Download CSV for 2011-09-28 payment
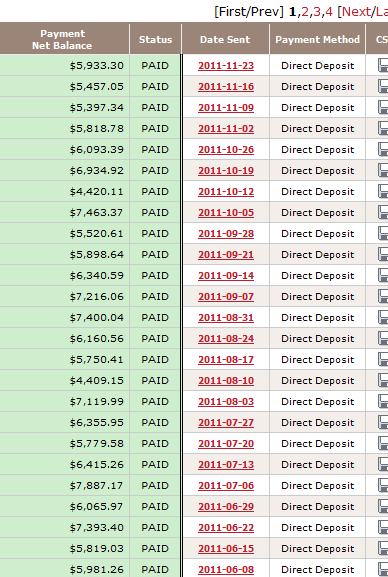 pyautogui.click(x=383, y=233)
